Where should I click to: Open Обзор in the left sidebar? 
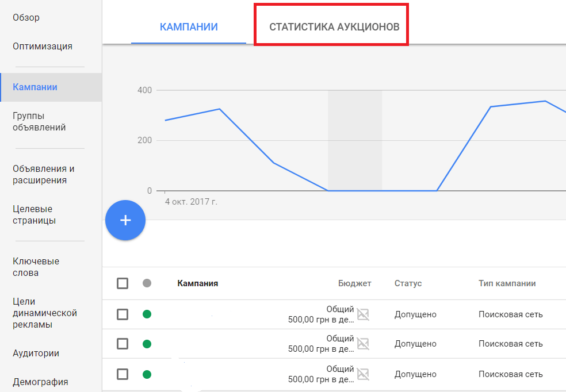pyautogui.click(x=26, y=17)
